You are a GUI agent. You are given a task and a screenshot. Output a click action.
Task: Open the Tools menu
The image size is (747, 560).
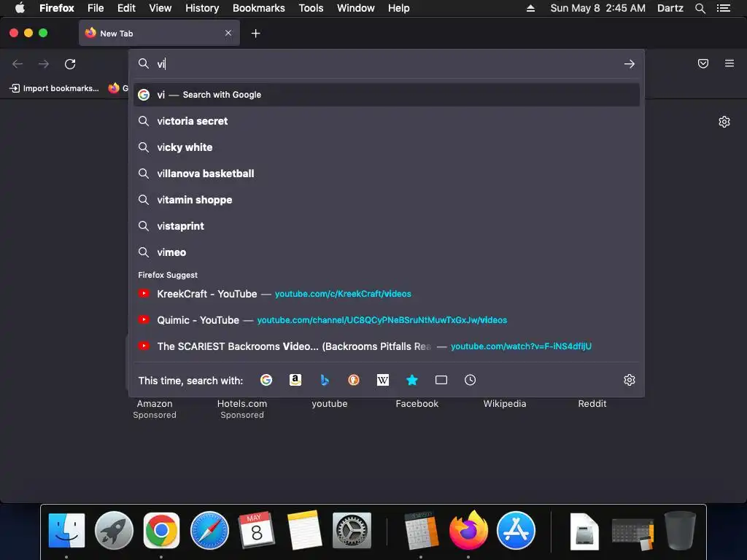pos(311,8)
